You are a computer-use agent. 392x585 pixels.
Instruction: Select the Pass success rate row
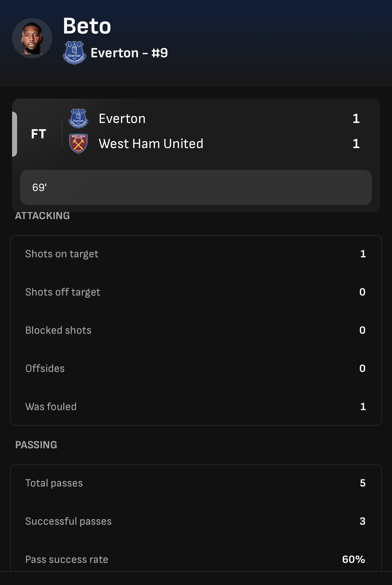196,560
